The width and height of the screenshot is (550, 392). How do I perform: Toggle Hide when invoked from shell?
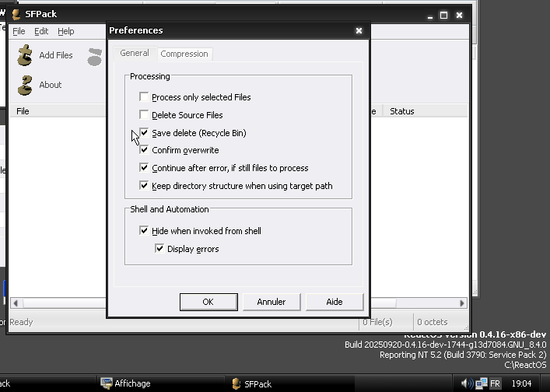pos(144,231)
